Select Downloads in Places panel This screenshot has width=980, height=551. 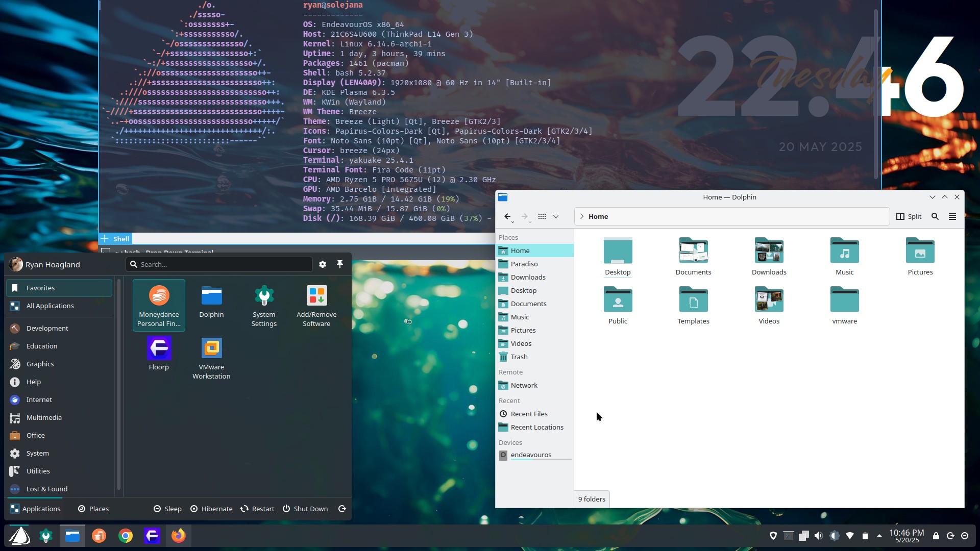point(534,277)
